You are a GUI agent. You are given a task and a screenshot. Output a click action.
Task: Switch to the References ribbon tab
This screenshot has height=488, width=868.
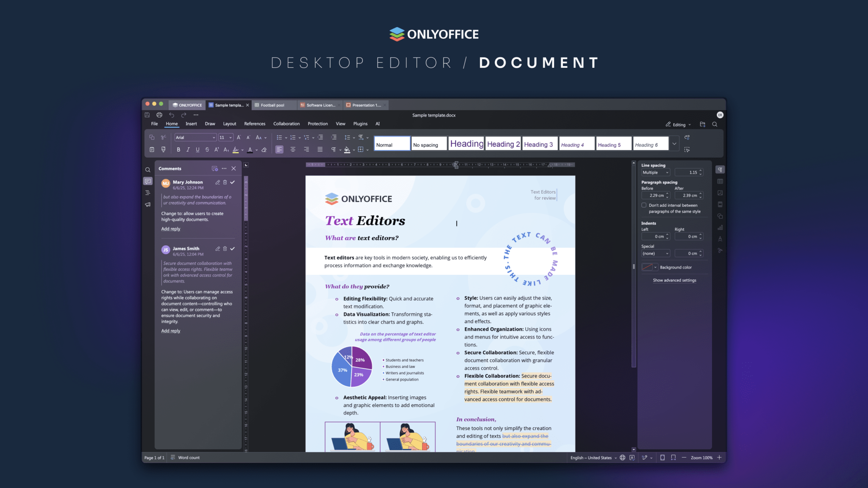point(255,124)
